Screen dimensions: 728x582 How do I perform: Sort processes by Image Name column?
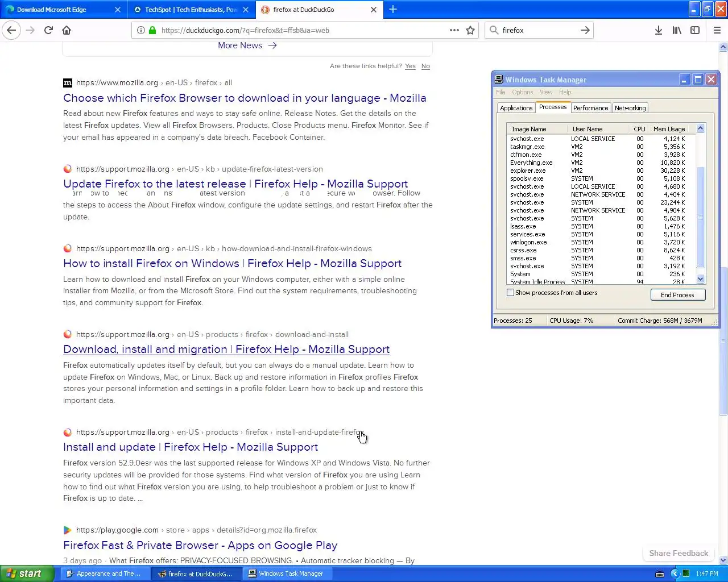click(537, 129)
